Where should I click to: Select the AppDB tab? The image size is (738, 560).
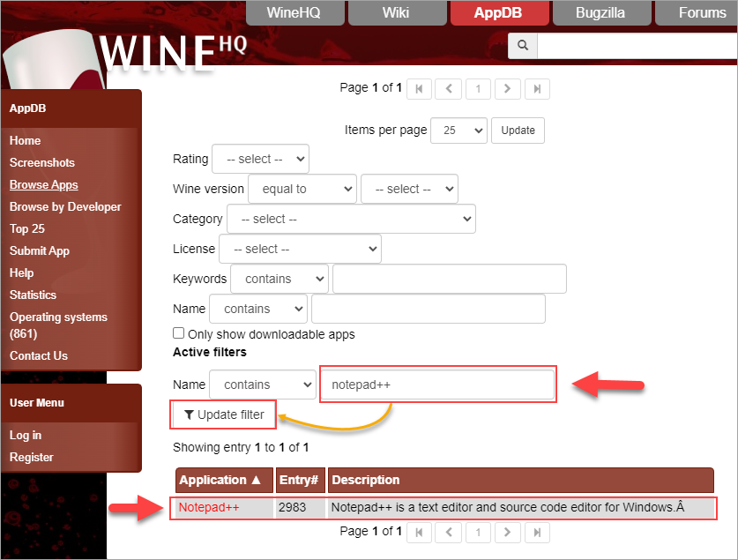click(499, 12)
